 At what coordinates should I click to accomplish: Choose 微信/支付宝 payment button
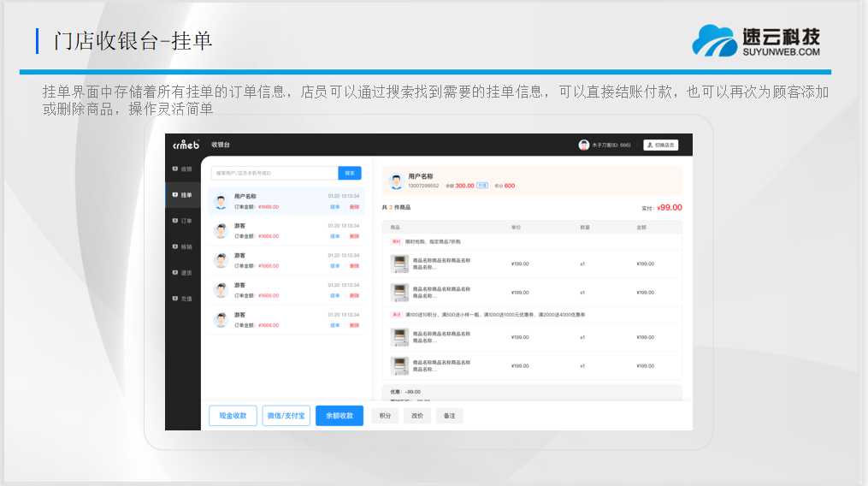point(286,416)
